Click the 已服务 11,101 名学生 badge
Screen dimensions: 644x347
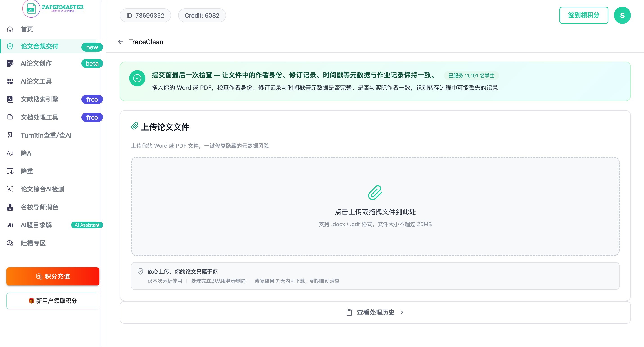coord(471,75)
